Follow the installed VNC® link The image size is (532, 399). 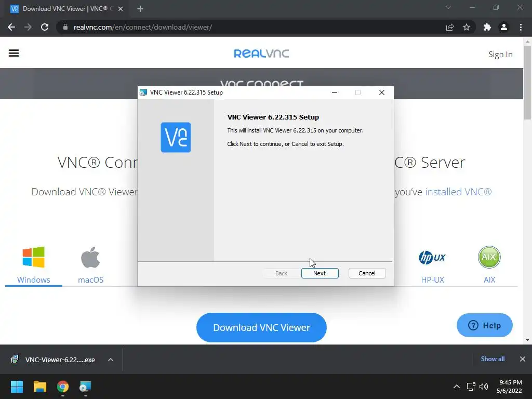[458, 192]
